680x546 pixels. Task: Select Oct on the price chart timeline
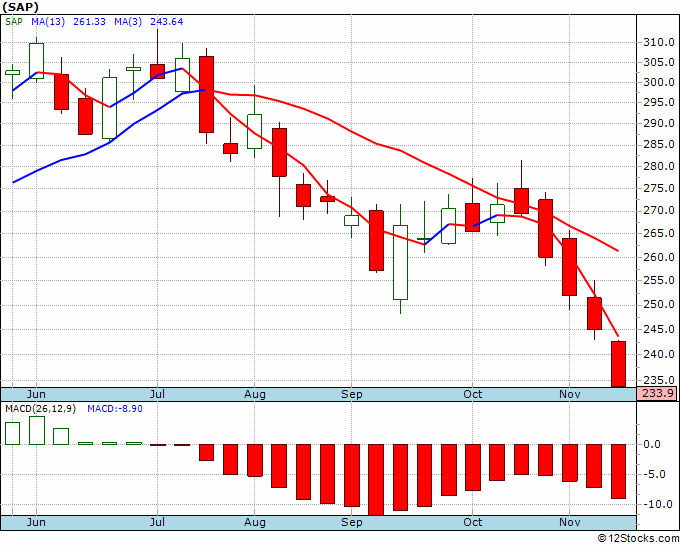tap(472, 394)
